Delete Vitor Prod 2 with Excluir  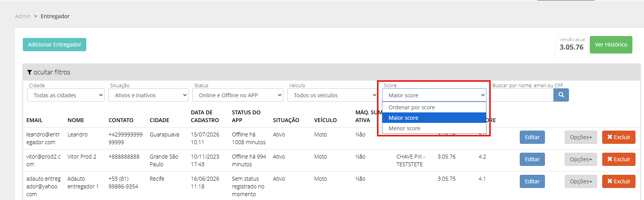tap(619, 159)
